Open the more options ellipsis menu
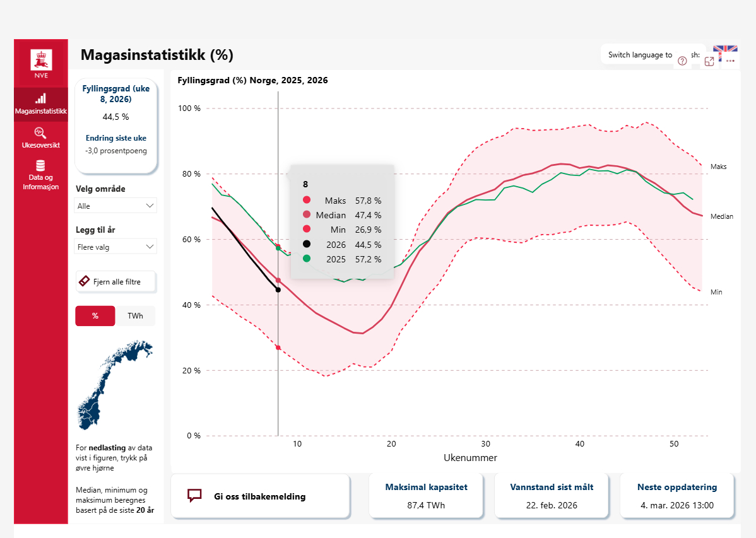756x538 pixels. (730, 61)
